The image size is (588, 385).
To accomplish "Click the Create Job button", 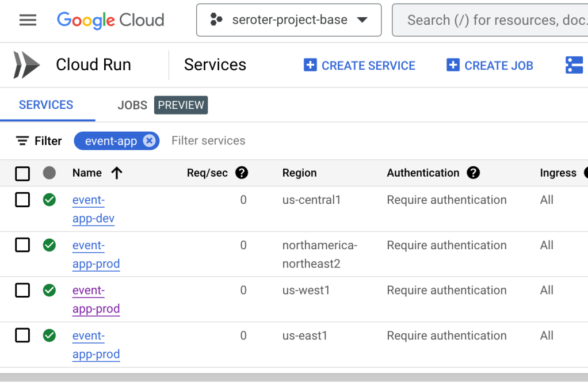I will click(x=490, y=66).
